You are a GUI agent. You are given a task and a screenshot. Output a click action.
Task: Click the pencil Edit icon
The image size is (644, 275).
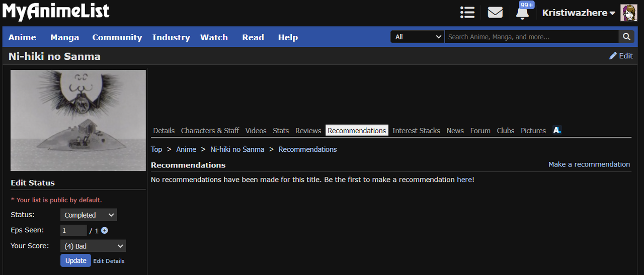(x=613, y=56)
